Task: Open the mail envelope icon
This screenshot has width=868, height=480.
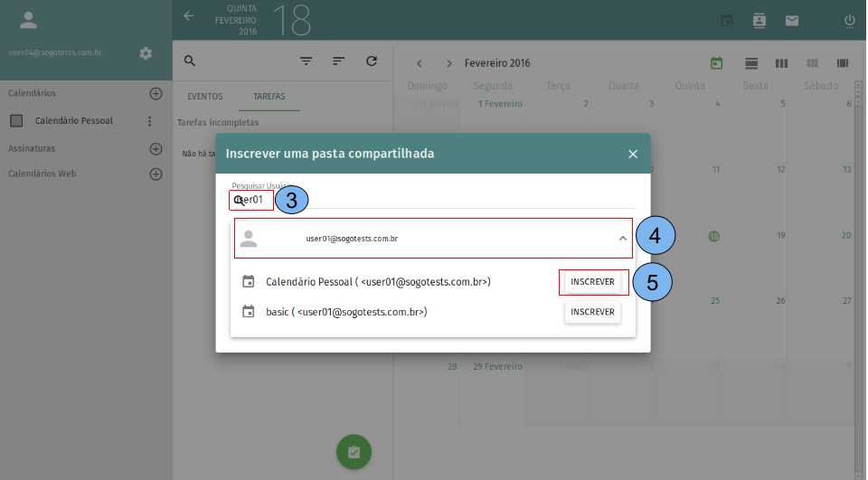Action: (x=791, y=20)
